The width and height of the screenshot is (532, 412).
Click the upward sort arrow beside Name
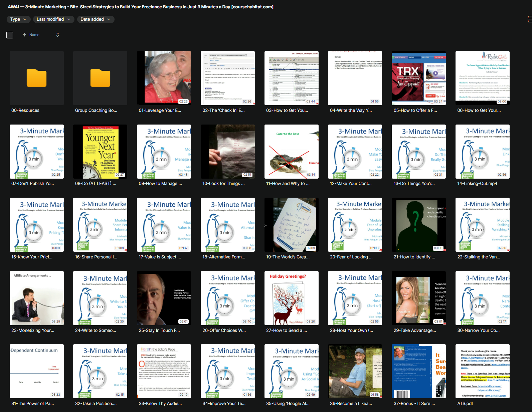click(24, 35)
